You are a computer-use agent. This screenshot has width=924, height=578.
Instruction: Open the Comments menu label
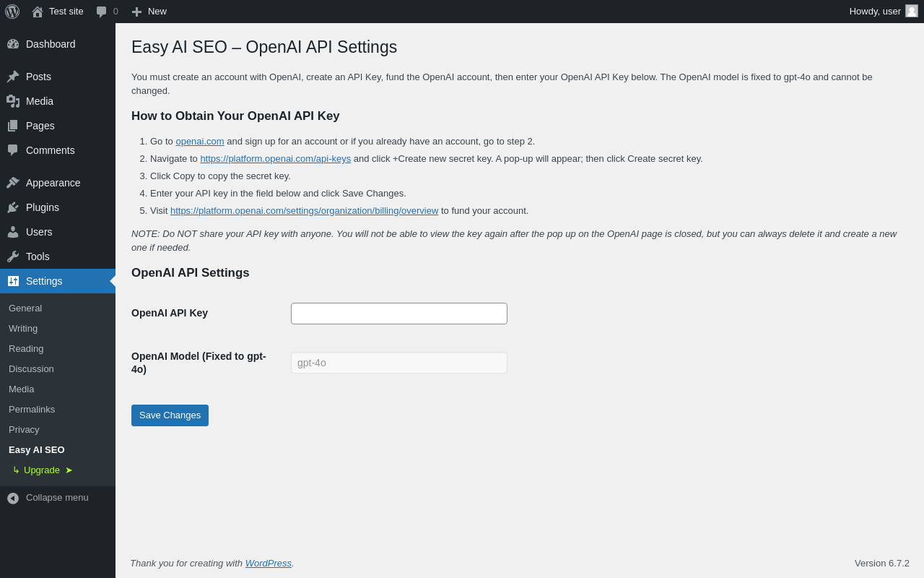(x=51, y=150)
